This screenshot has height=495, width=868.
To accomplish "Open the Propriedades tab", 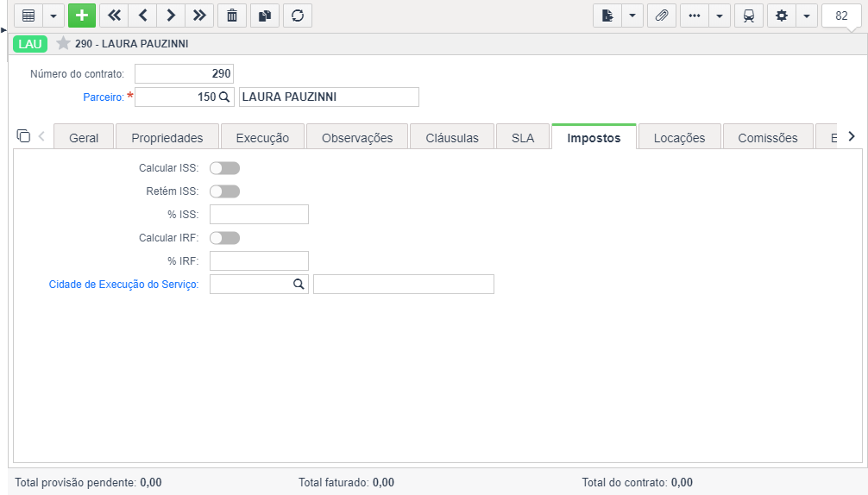I will (167, 137).
